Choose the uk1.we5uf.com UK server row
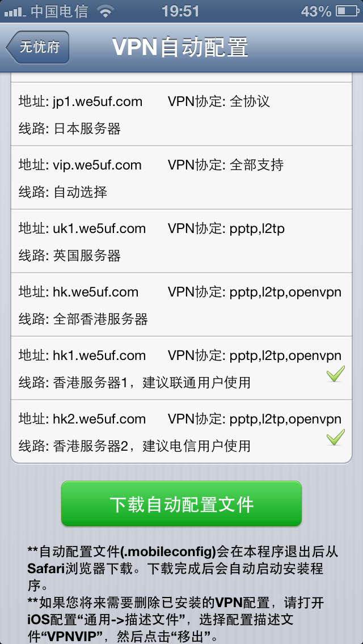 point(181,241)
